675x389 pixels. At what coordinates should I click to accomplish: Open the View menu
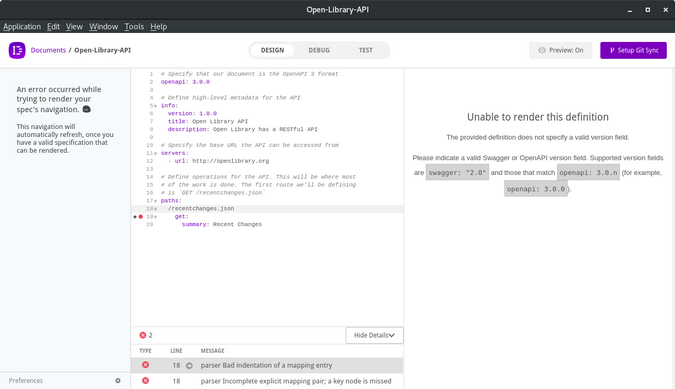tap(74, 27)
